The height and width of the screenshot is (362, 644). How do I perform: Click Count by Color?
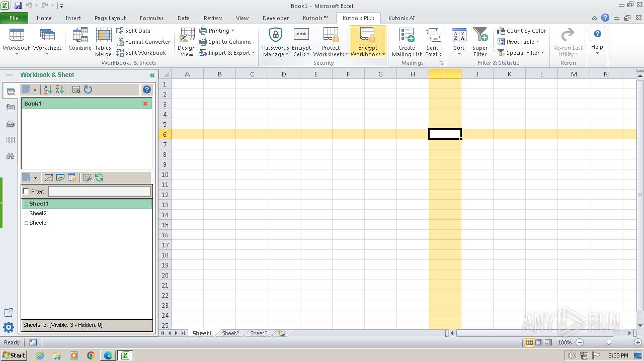pyautogui.click(x=522, y=31)
